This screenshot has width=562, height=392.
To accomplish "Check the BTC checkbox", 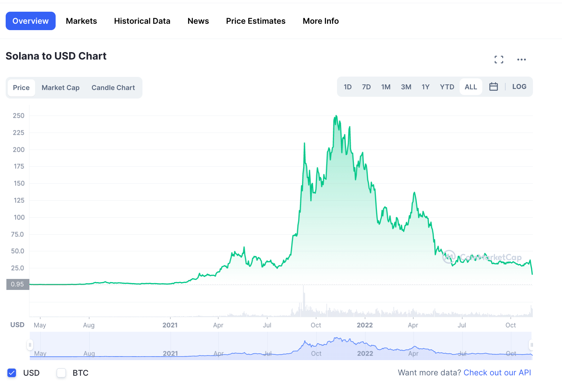I will click(x=61, y=373).
